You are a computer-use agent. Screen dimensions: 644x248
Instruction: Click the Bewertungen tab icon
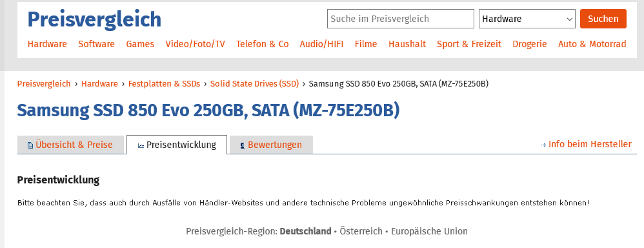[x=243, y=145]
